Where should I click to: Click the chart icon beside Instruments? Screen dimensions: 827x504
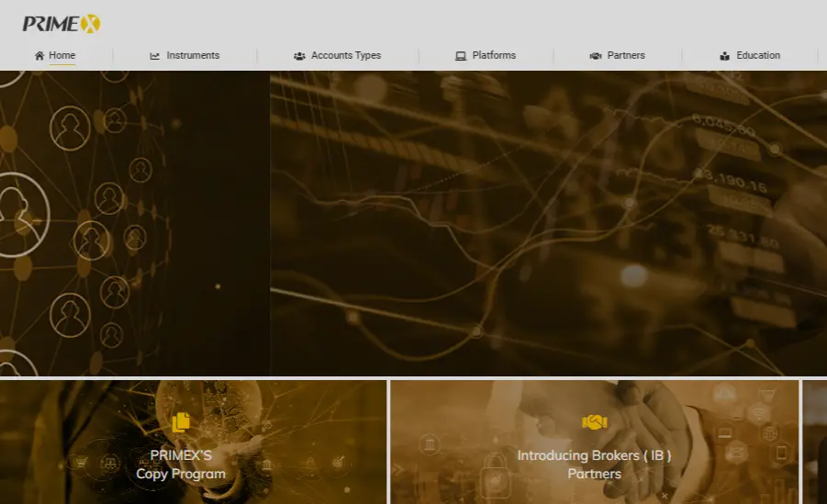tap(154, 55)
